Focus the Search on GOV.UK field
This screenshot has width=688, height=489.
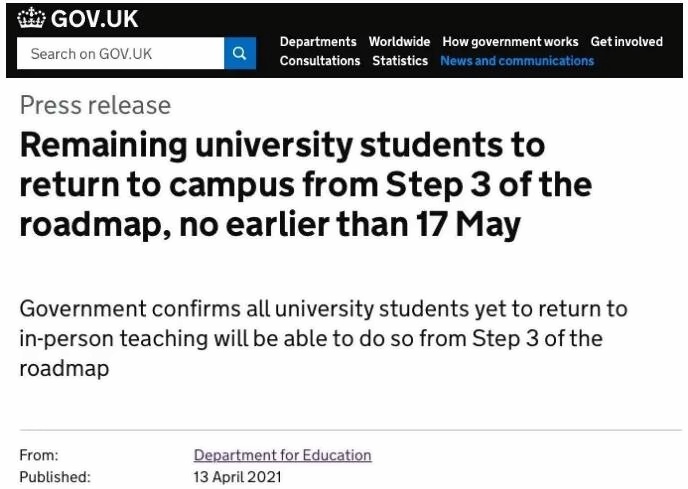[x=120, y=54]
